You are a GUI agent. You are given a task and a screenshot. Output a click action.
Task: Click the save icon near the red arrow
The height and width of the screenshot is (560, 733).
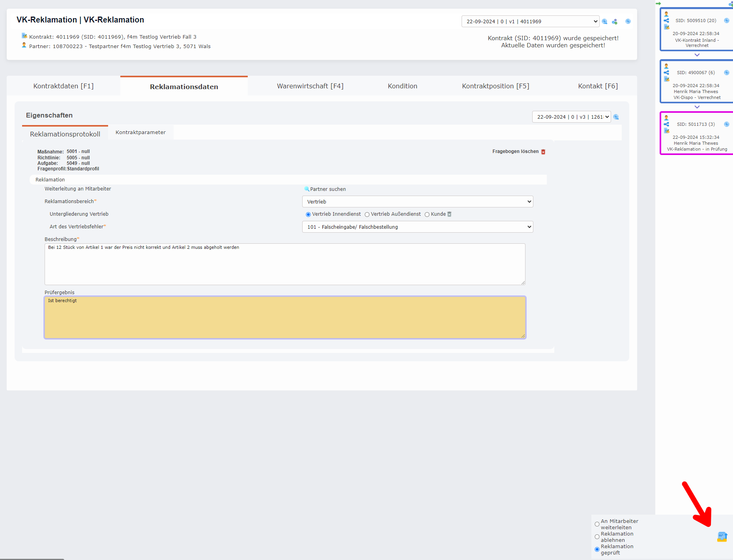click(x=722, y=537)
